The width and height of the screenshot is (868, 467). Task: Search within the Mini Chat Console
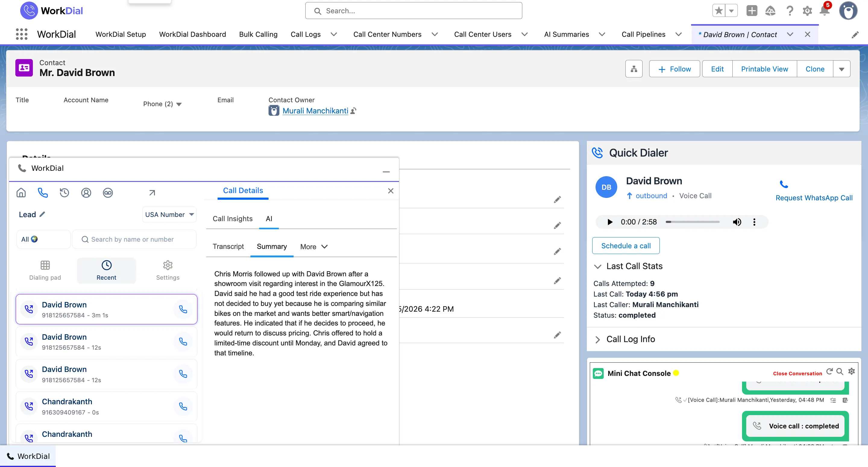pyautogui.click(x=840, y=371)
